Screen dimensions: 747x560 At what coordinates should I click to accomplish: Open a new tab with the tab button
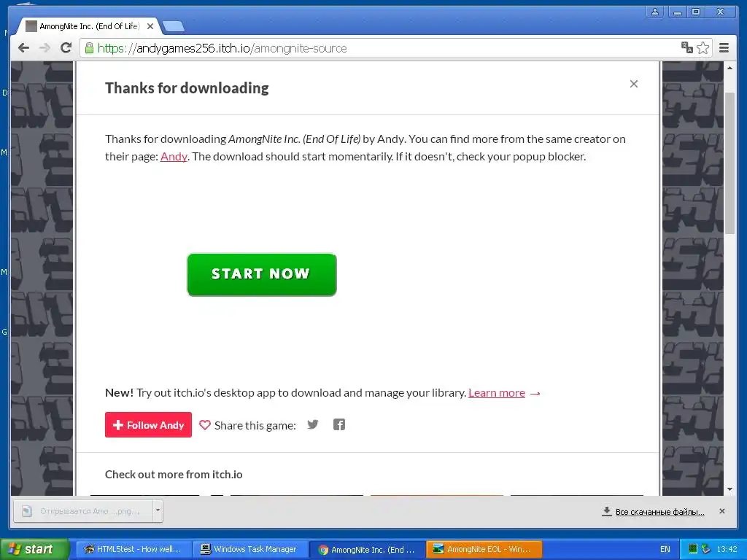pos(174,26)
